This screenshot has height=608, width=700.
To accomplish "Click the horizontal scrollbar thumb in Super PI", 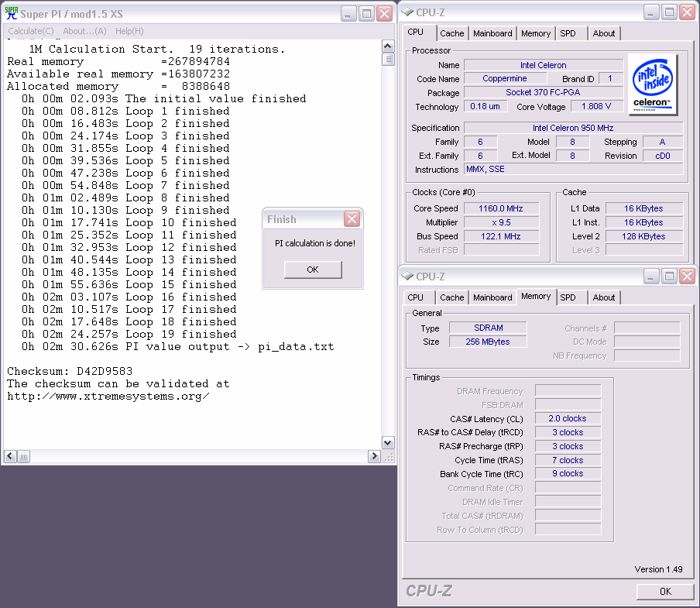I will pos(24,456).
